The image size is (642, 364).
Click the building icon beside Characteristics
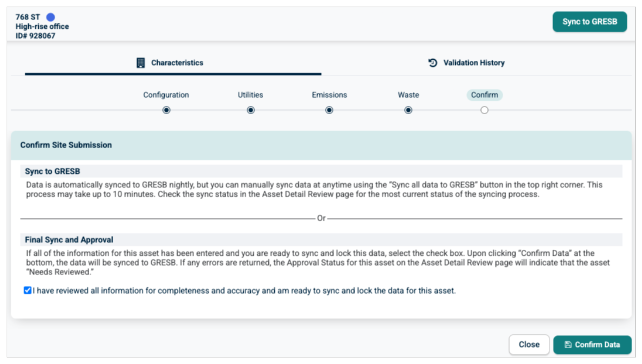tap(141, 63)
